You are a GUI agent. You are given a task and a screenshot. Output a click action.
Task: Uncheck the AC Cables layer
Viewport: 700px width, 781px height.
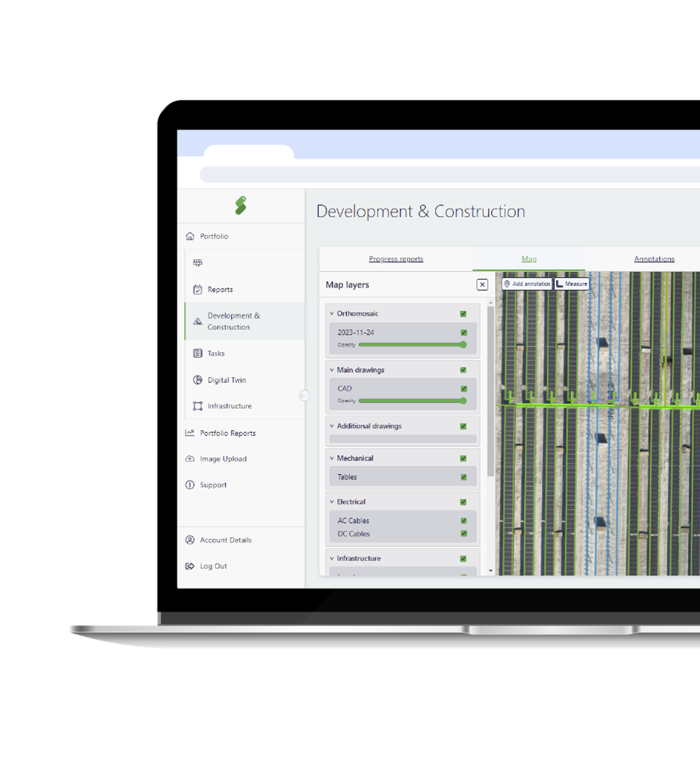[x=464, y=521]
